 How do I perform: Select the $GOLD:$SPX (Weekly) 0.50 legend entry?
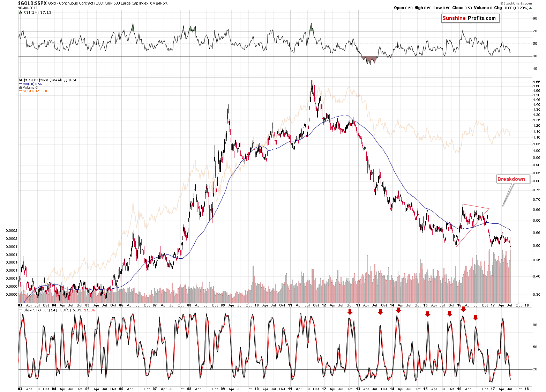click(x=50, y=80)
